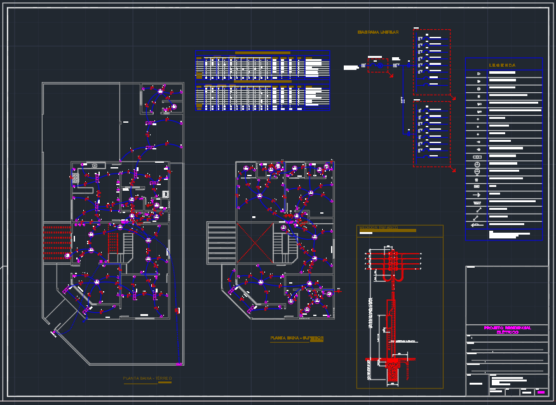
Task: Click the upper load schedule table
Action: point(263,65)
